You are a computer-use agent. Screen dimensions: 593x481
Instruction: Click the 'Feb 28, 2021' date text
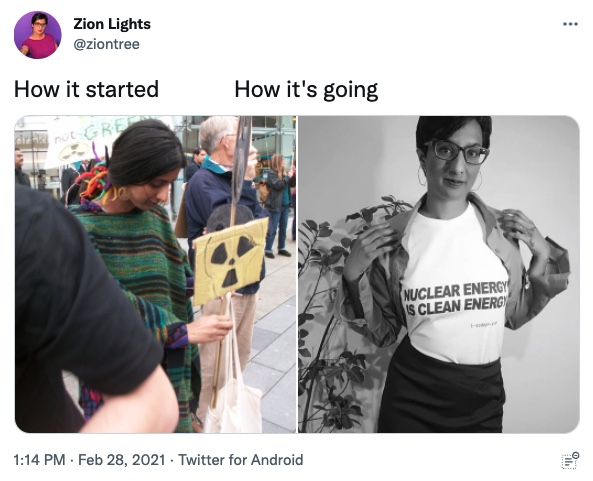click(x=121, y=460)
